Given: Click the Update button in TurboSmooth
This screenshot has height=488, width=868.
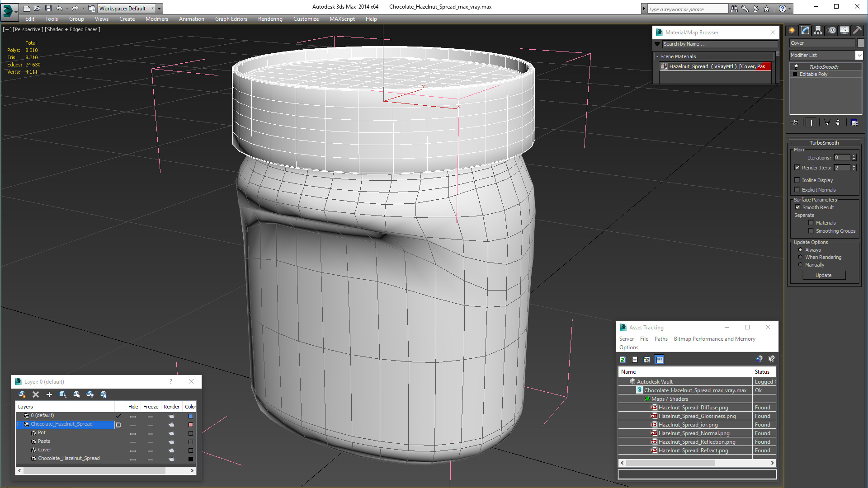Looking at the screenshot, I should pyautogui.click(x=824, y=275).
